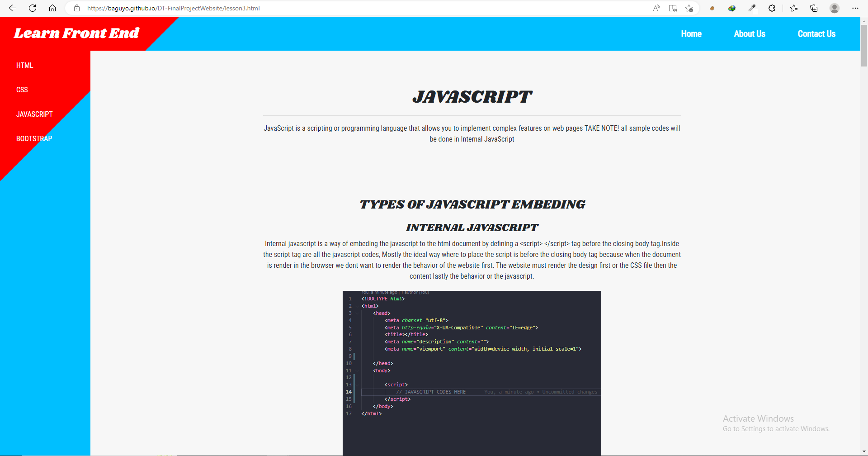Open the Extensions puzzle menu
868x456 pixels.
pyautogui.click(x=772, y=8)
